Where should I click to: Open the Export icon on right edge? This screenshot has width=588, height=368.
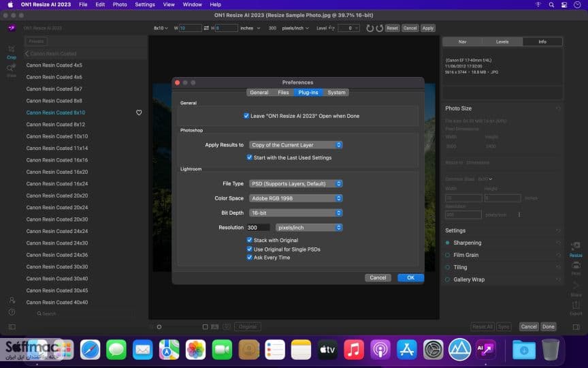click(x=576, y=308)
